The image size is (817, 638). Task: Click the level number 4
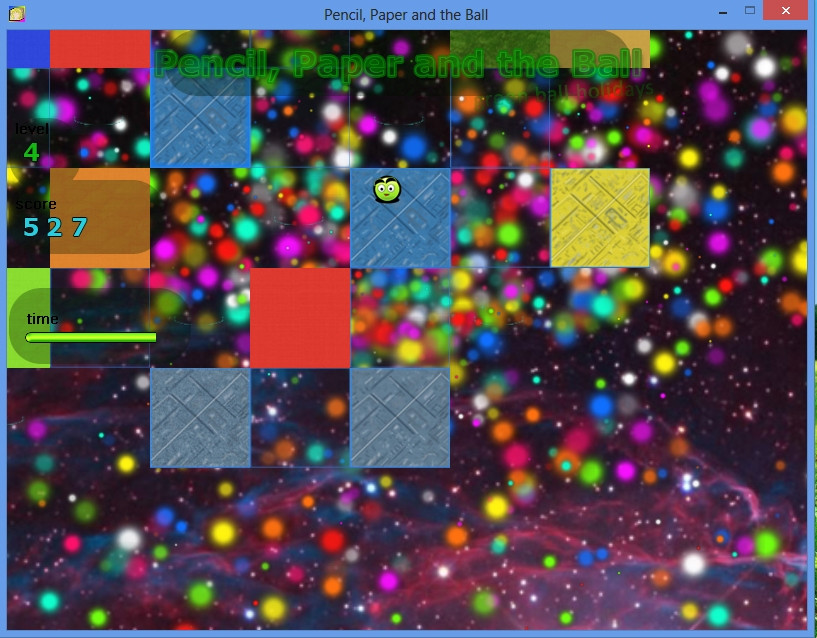click(x=31, y=152)
